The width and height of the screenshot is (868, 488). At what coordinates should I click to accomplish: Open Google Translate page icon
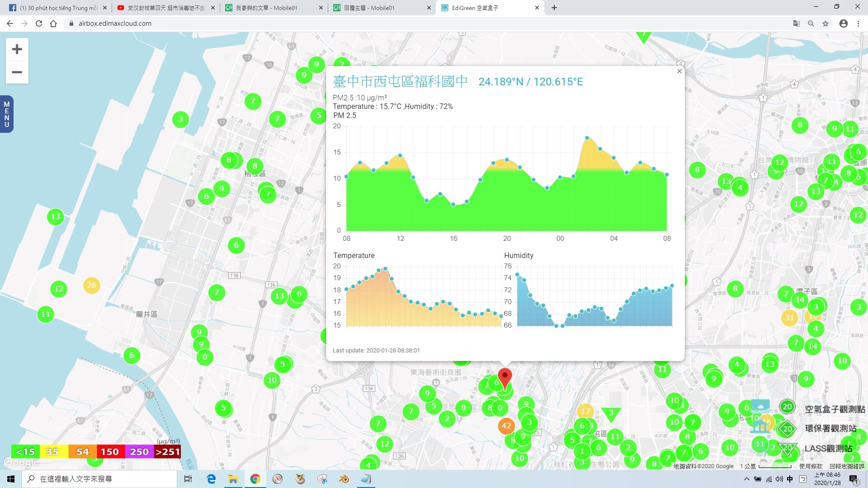[x=797, y=23]
